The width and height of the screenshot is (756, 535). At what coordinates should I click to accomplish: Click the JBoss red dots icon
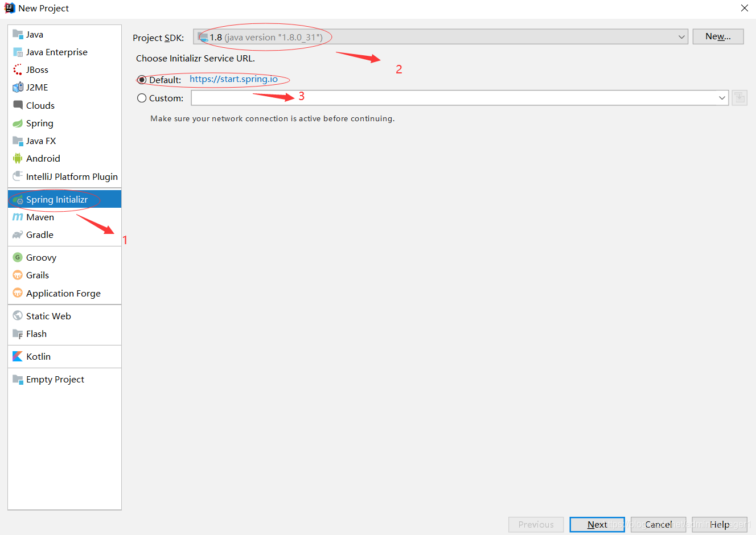[x=18, y=69]
